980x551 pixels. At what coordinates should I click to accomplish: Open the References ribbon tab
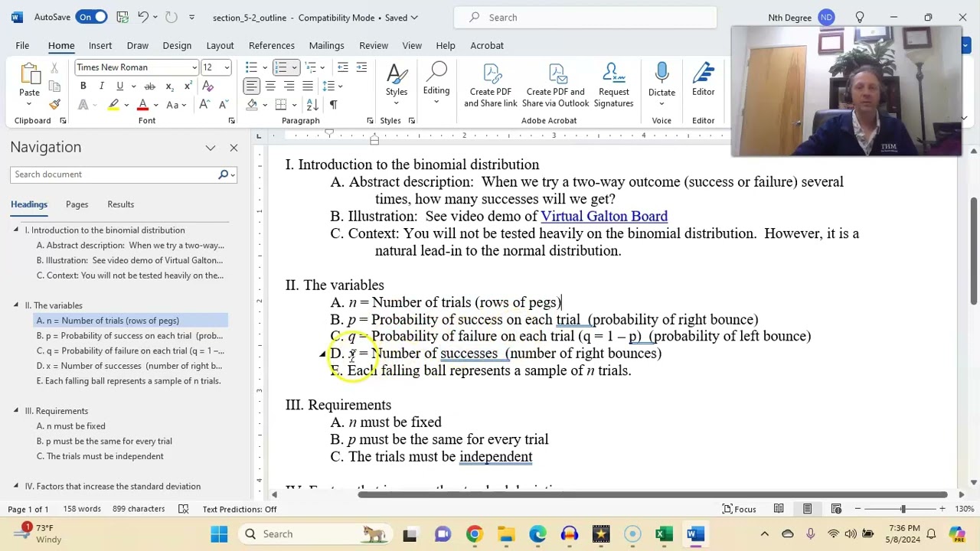pos(272,45)
